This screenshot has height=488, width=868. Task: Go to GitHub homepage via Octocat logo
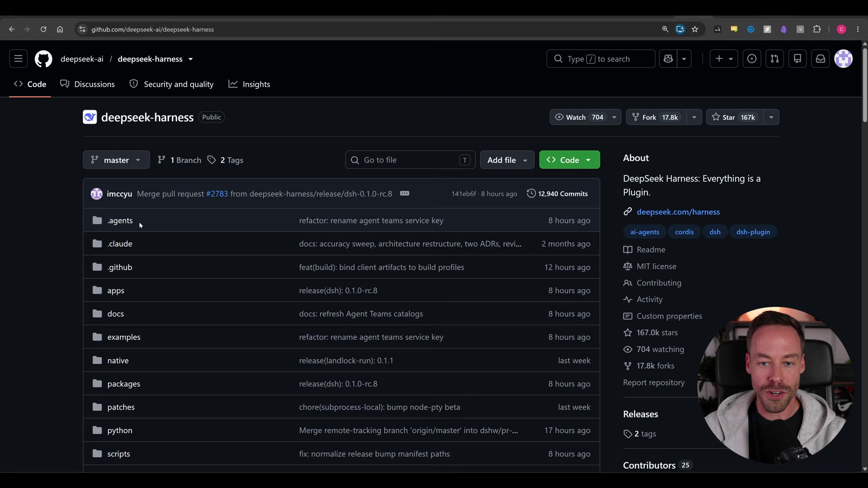tap(43, 59)
